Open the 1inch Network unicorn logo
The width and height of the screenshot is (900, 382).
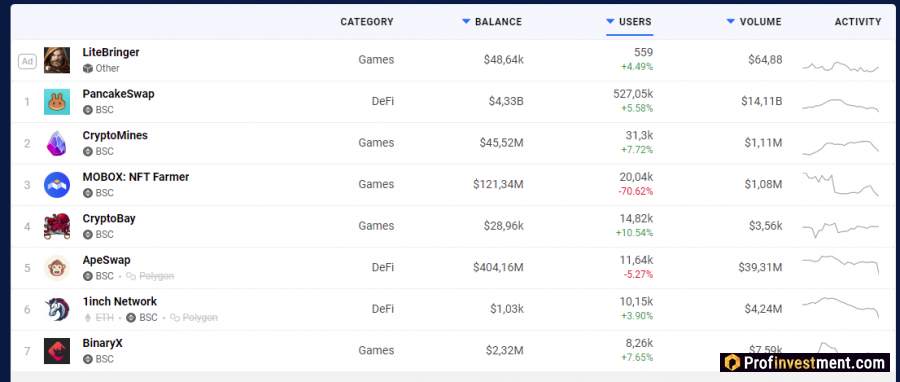tap(57, 310)
